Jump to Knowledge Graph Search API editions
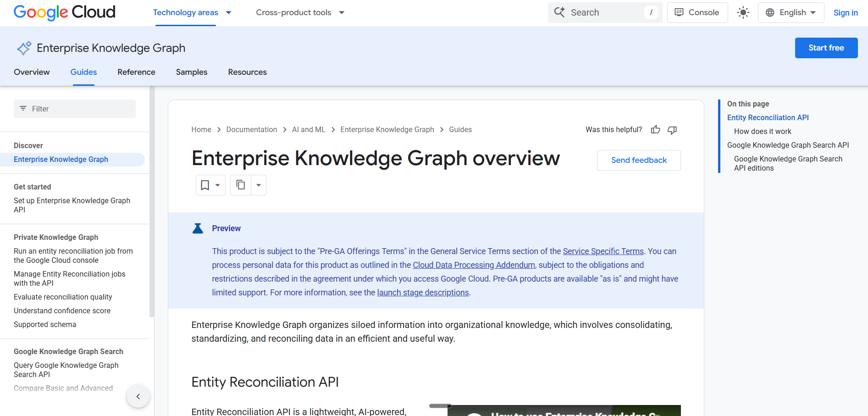The height and width of the screenshot is (416, 868). click(788, 163)
